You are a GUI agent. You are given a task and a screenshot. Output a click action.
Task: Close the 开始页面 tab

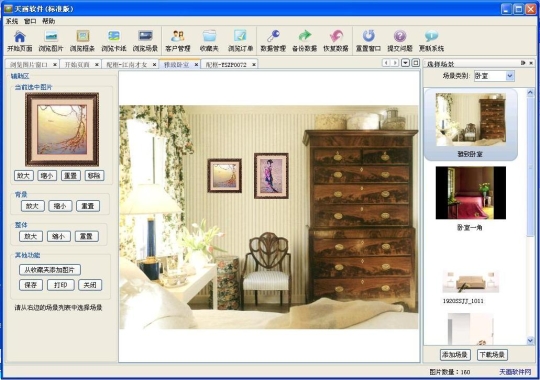pos(97,64)
